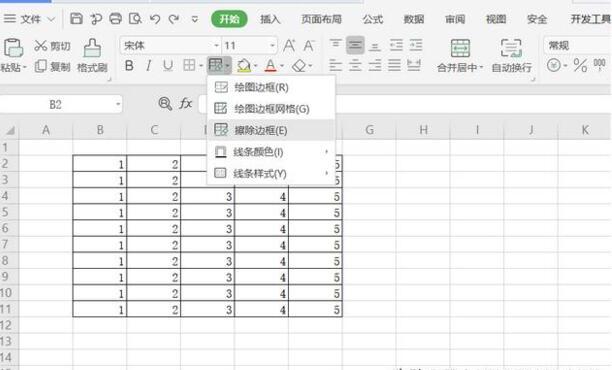Toggle Underline formatting
The width and height of the screenshot is (612, 370).
click(168, 66)
